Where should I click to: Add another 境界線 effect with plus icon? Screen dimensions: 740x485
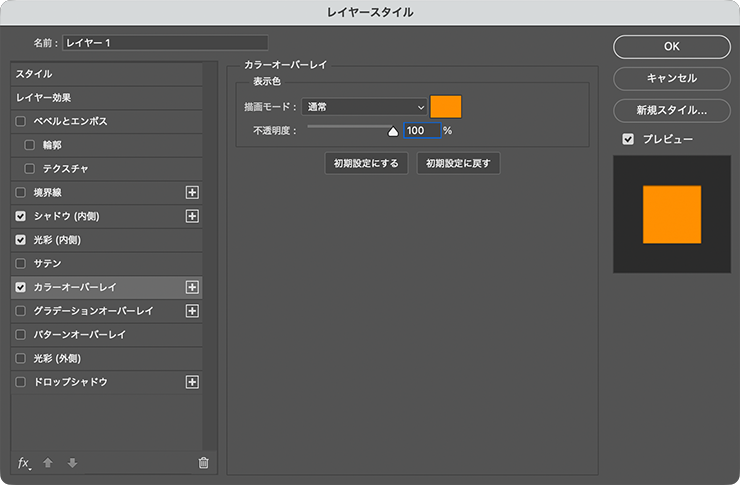[x=193, y=192]
